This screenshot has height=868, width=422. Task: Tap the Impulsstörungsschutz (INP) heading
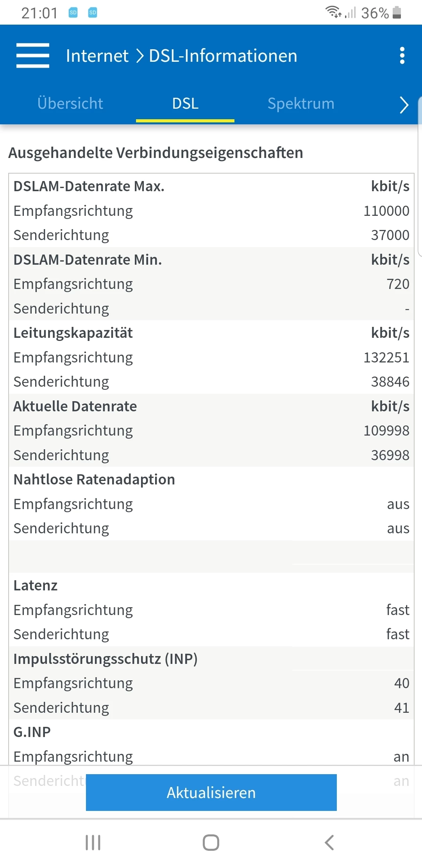click(x=105, y=659)
